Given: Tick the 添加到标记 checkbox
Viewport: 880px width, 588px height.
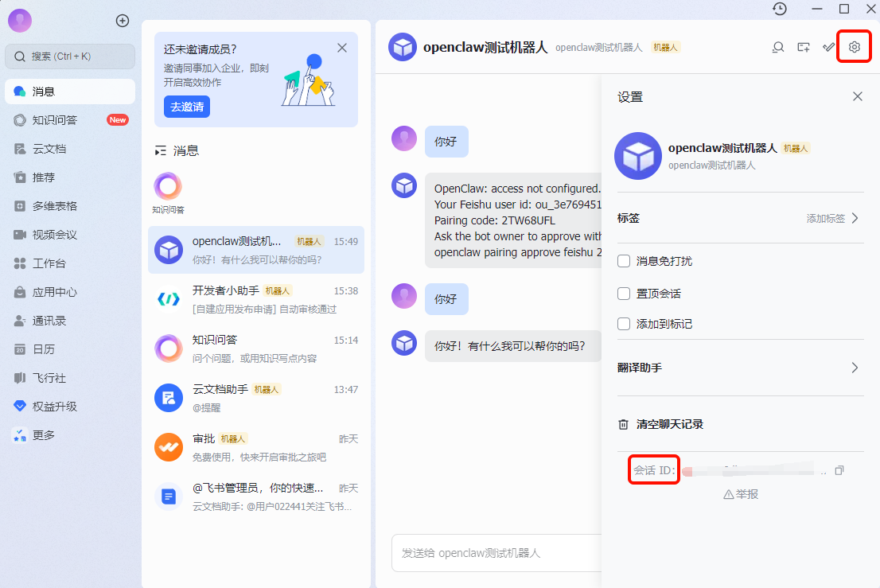Looking at the screenshot, I should 624,324.
